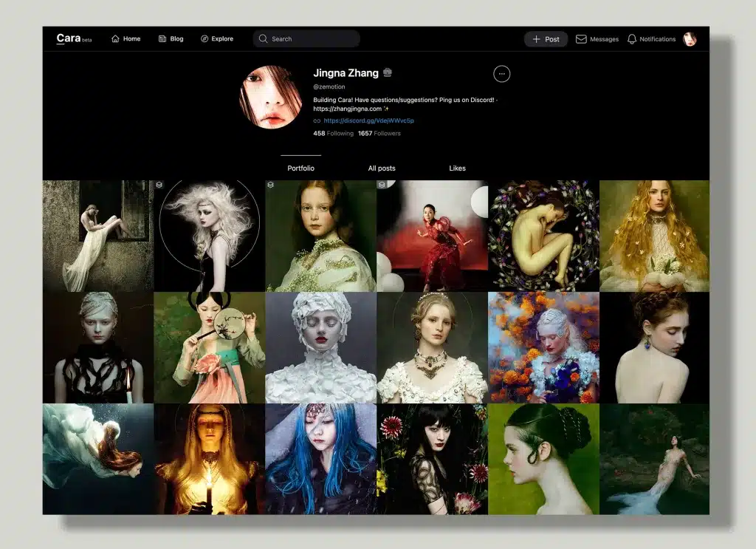Select the Portfolio tab
This screenshot has height=549, width=756.
300,168
